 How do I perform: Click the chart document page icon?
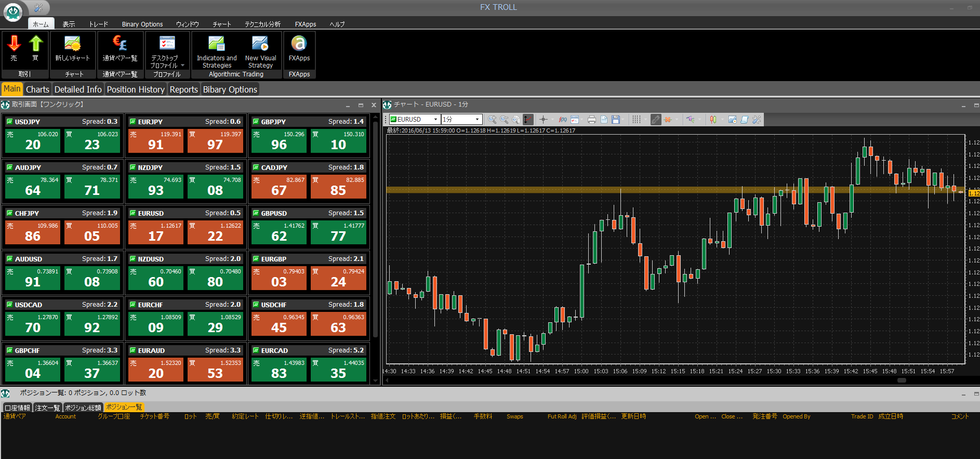[x=604, y=120]
